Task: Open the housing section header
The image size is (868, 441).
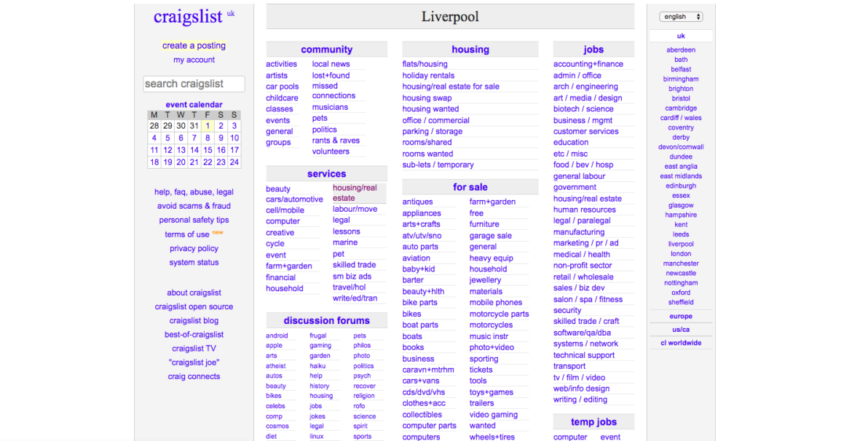Action: pyautogui.click(x=470, y=49)
